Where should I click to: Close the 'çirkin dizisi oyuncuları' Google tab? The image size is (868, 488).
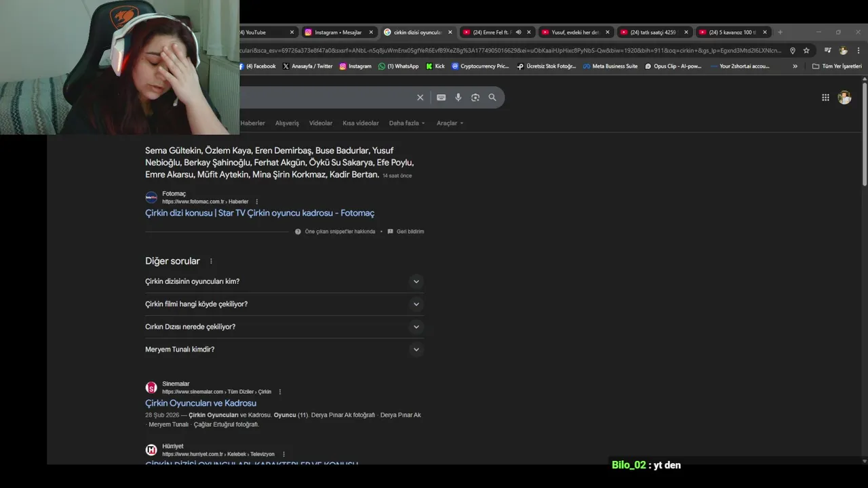click(x=450, y=32)
